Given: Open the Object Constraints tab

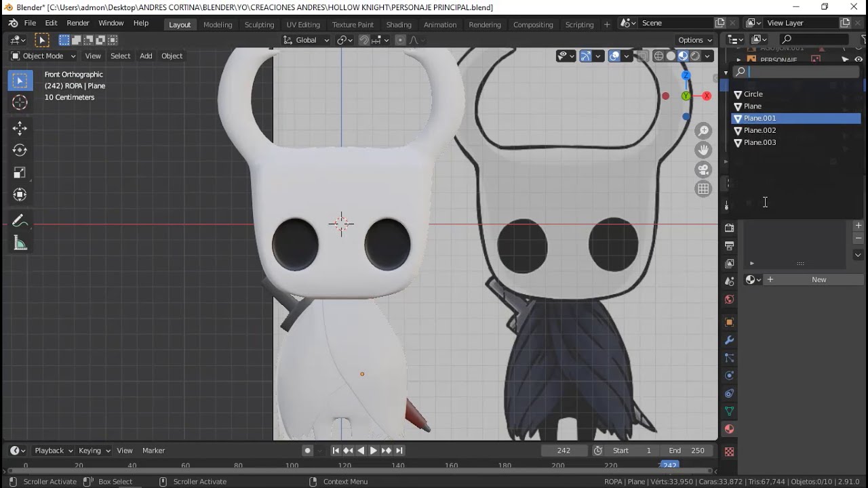Looking at the screenshot, I should (730, 394).
